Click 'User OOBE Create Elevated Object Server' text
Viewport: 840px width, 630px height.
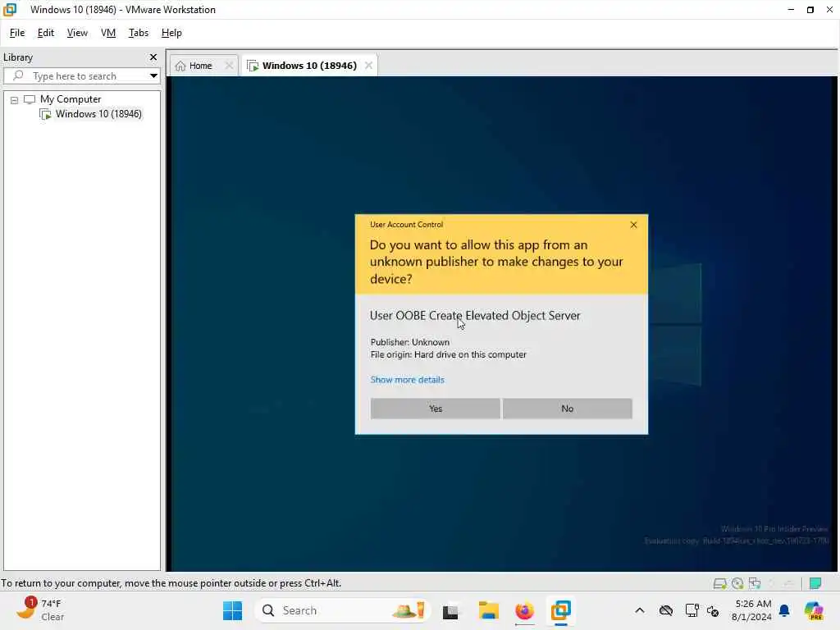(x=475, y=316)
